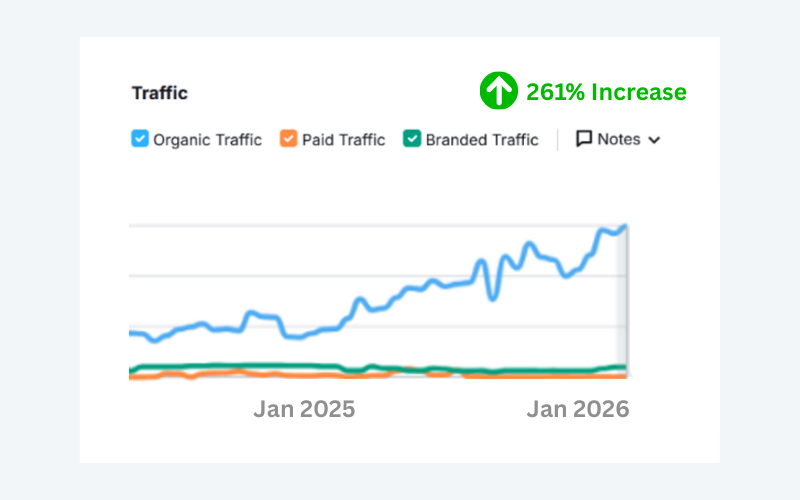
Task: Toggle the Paid Traffic checkbox
Action: click(288, 139)
